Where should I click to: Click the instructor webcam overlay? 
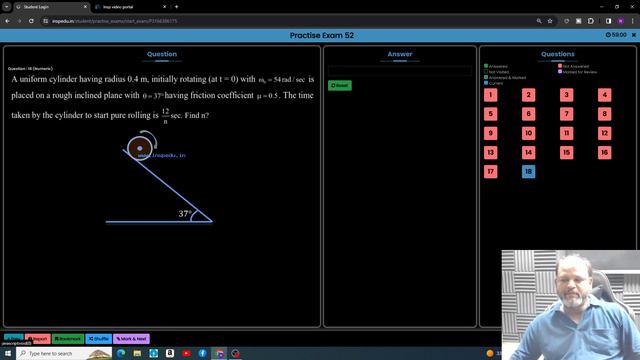pos(571,305)
